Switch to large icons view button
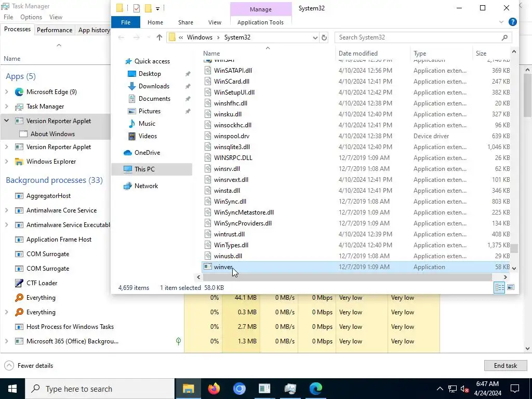 (511, 287)
